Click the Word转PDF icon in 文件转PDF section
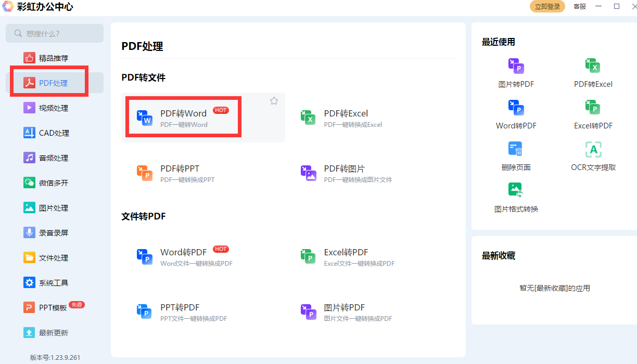 pyautogui.click(x=145, y=256)
